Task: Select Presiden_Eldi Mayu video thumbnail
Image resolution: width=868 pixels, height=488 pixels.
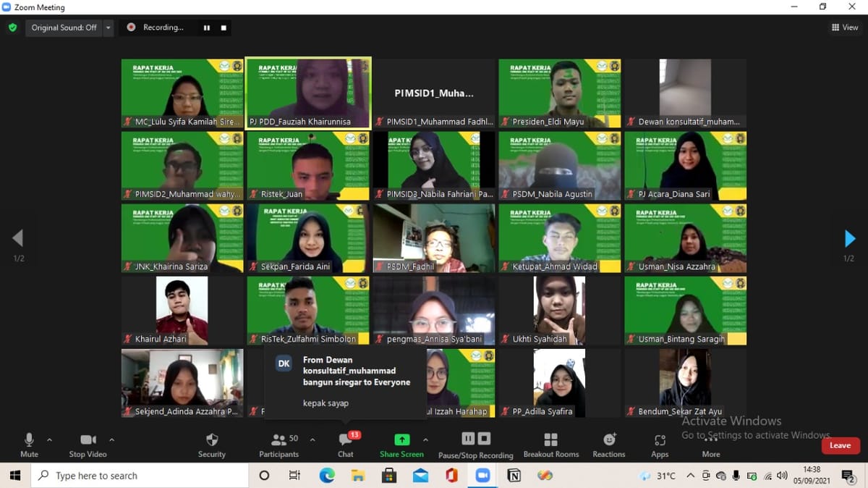Action: 559,93
